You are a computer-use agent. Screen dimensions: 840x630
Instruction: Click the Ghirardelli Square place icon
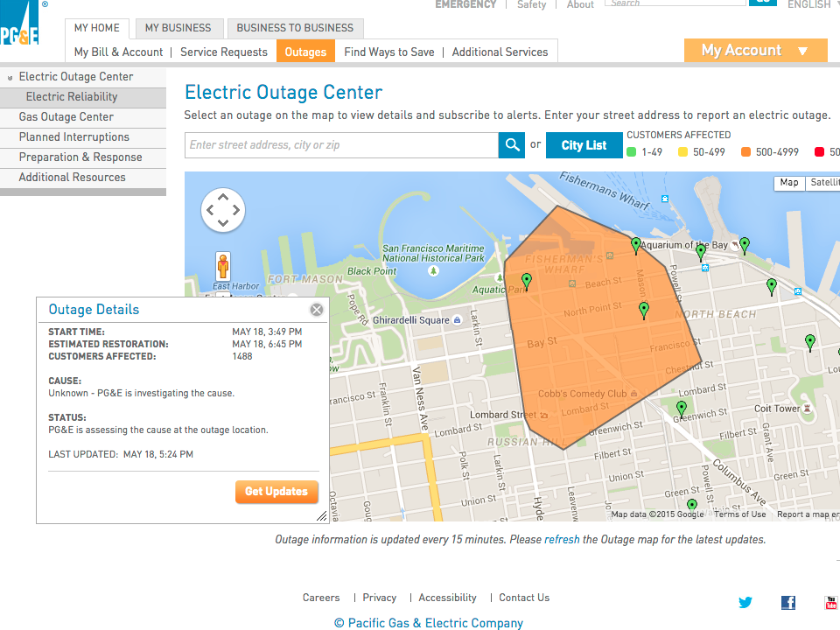click(x=457, y=320)
